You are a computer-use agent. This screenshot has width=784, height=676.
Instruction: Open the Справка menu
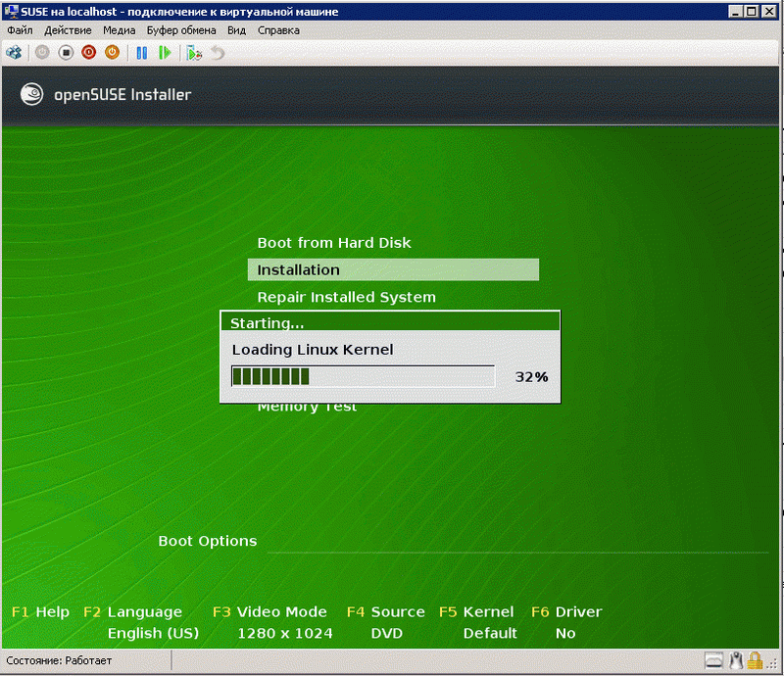(x=278, y=30)
